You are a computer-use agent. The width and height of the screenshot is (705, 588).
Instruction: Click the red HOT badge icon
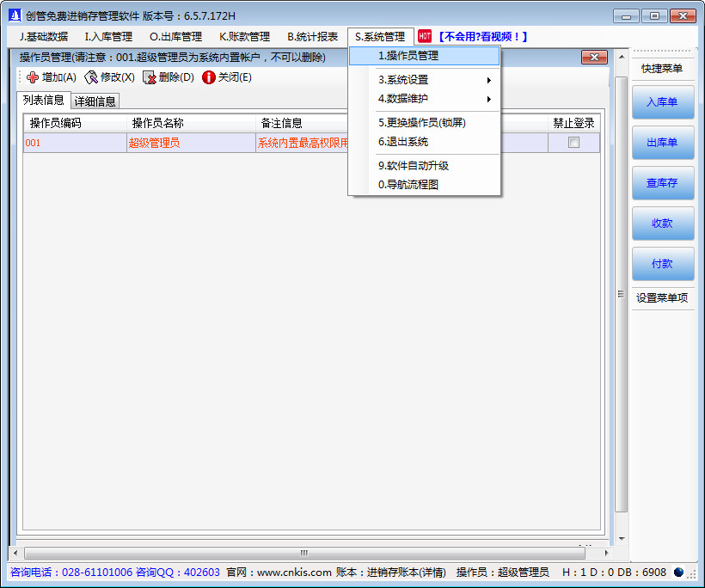(x=425, y=36)
